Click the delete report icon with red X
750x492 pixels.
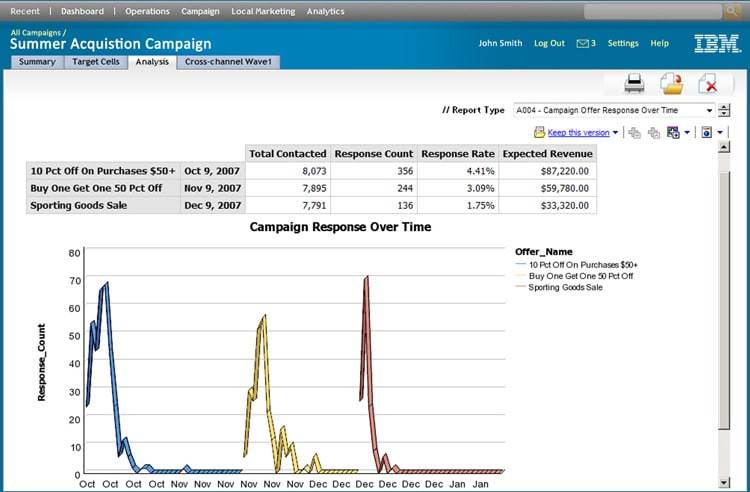coord(707,83)
